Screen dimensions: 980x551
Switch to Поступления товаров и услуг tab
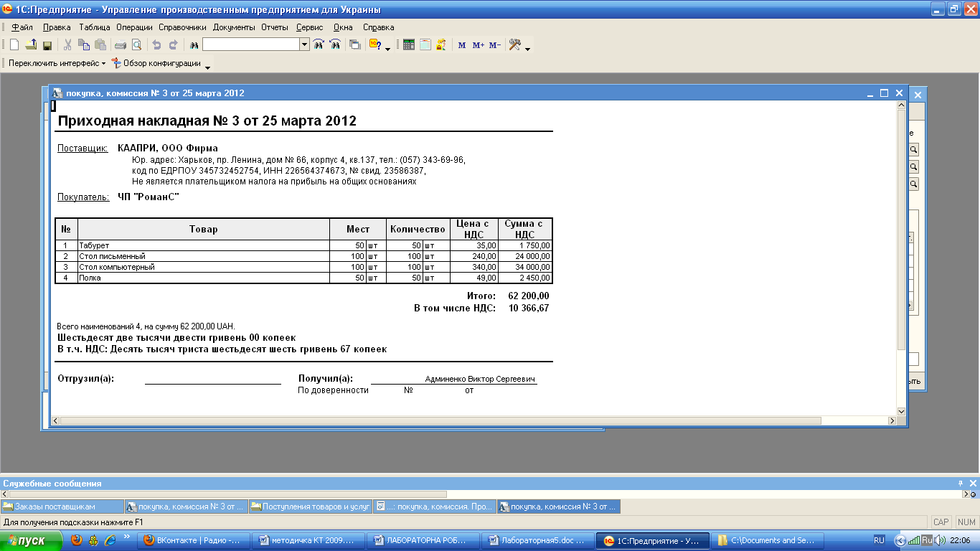[x=310, y=507]
